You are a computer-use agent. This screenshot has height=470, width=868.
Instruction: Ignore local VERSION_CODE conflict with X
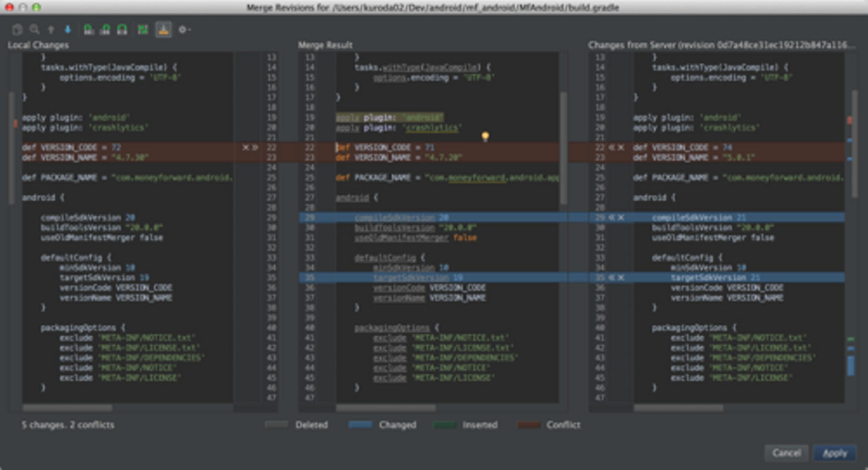245,147
